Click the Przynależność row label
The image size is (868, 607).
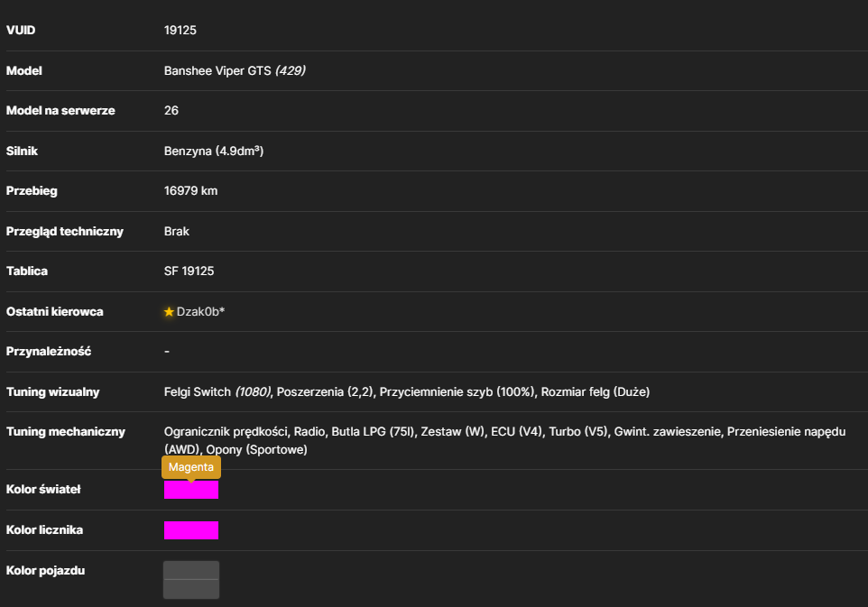[x=49, y=352]
